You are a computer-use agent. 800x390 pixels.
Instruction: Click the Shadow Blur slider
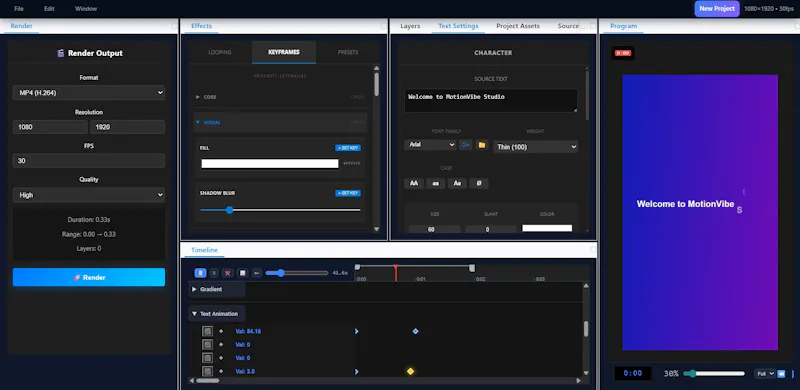point(280,210)
